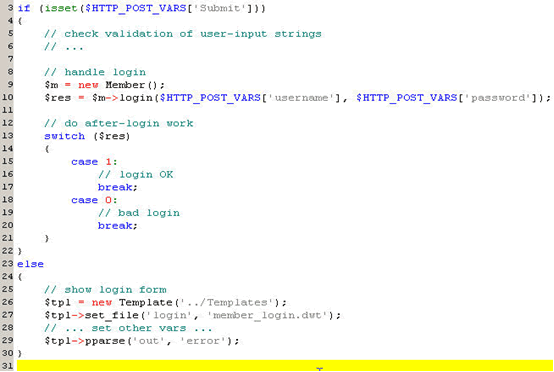Click the 'new' keyword on line 9
554x372 pixels.
click(x=88, y=85)
